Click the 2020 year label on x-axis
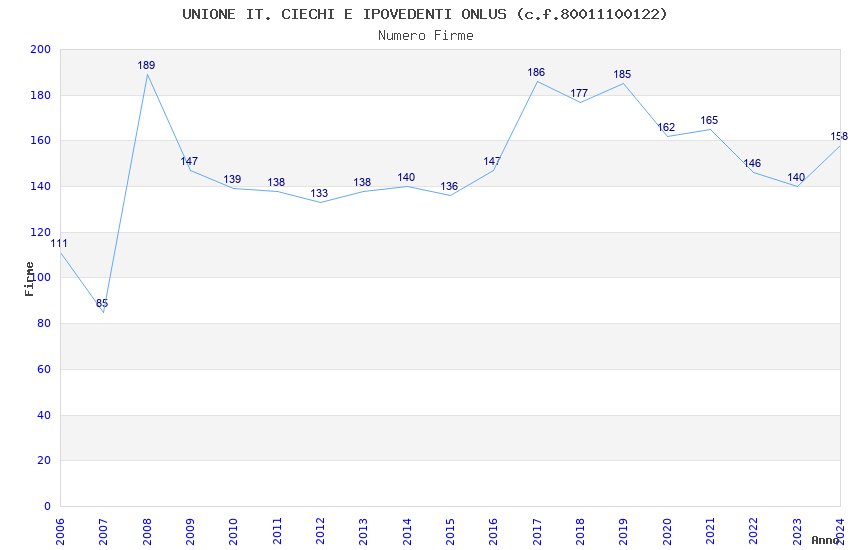The height and width of the screenshot is (550, 850). [667, 532]
